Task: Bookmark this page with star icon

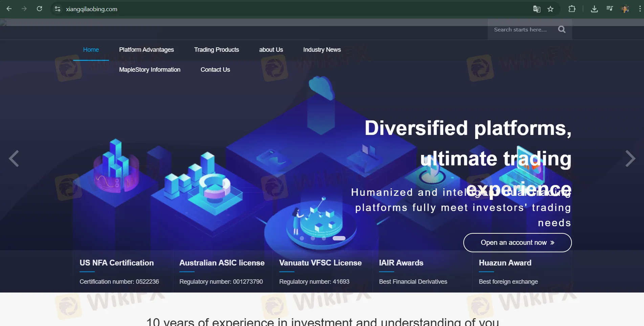Action: point(551,9)
